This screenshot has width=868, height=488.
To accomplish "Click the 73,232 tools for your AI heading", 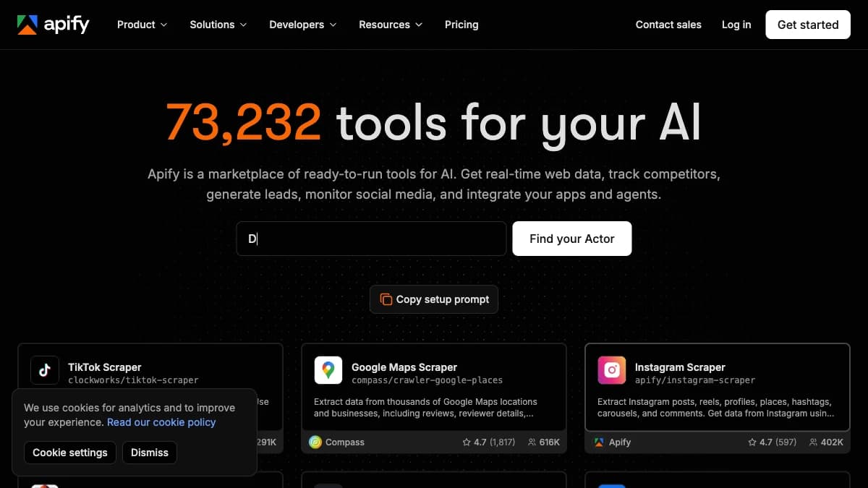I will pyautogui.click(x=434, y=121).
